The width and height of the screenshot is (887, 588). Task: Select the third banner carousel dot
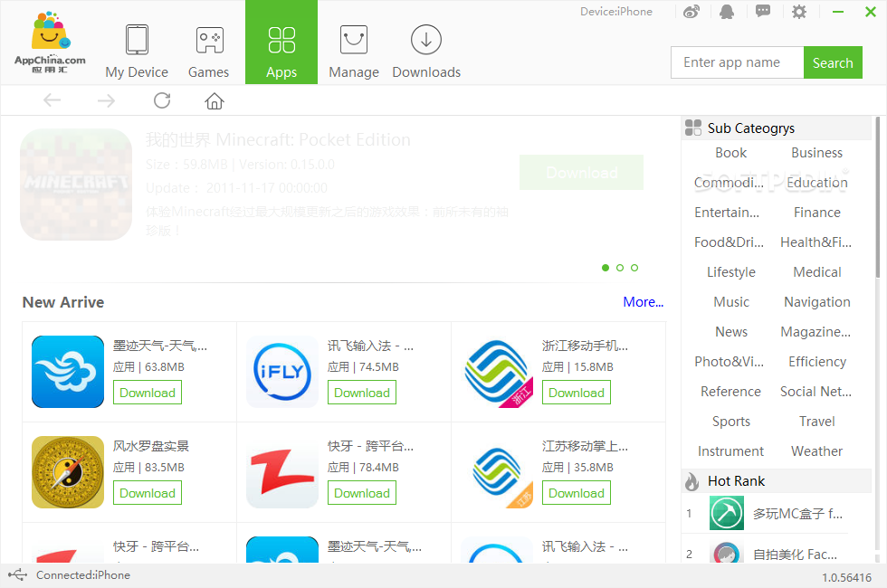634,268
